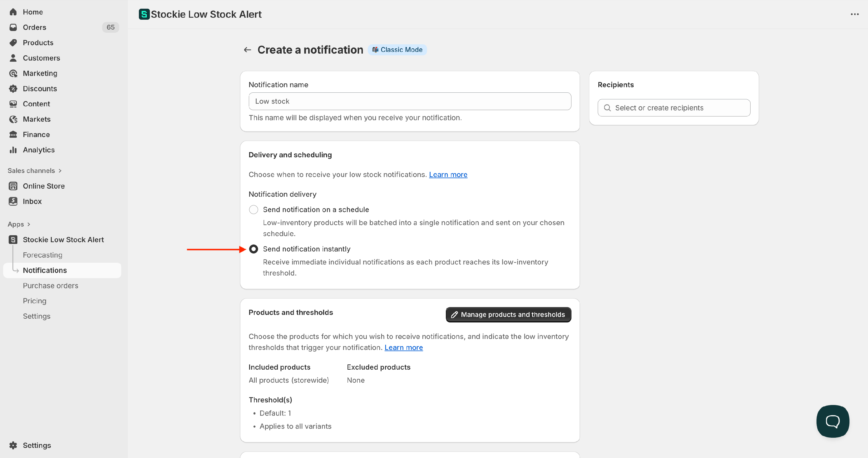Click the Notification name text field
Viewport: 868px width, 458px height.
point(409,101)
